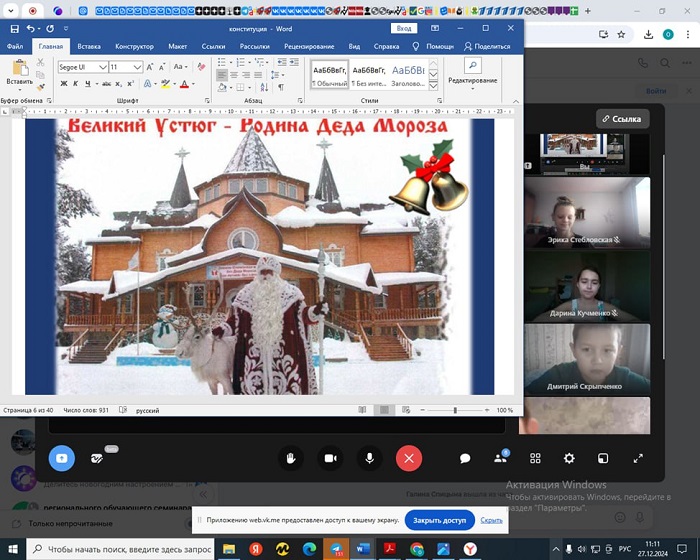Viewport: 700px width, 560px height.
Task: Switch to the Рецензирование tab
Action: pos(309,46)
